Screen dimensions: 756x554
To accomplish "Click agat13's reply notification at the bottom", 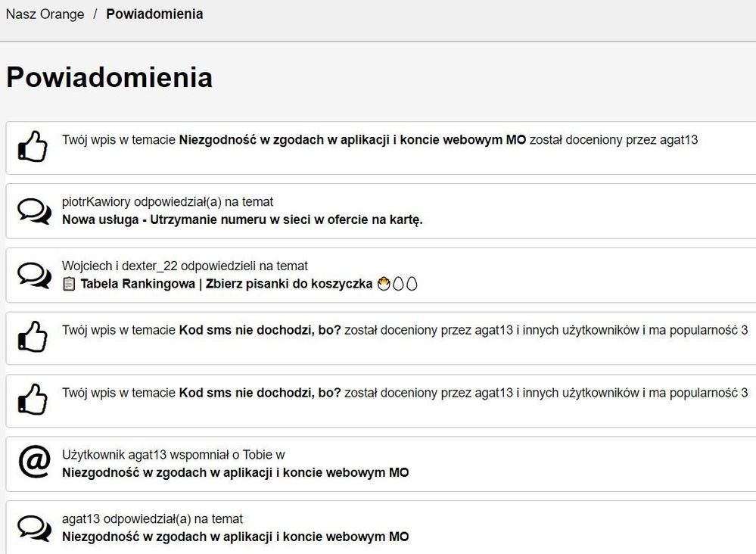I will (378, 528).
